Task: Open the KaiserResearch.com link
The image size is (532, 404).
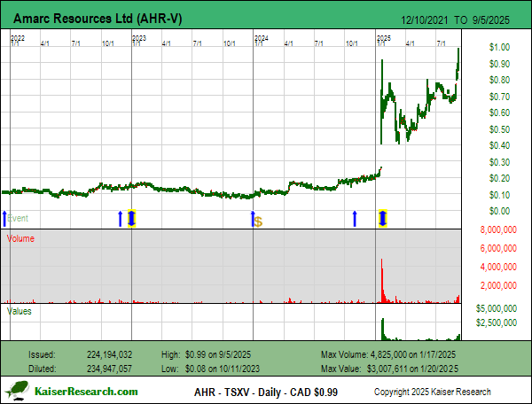Action: [x=86, y=392]
